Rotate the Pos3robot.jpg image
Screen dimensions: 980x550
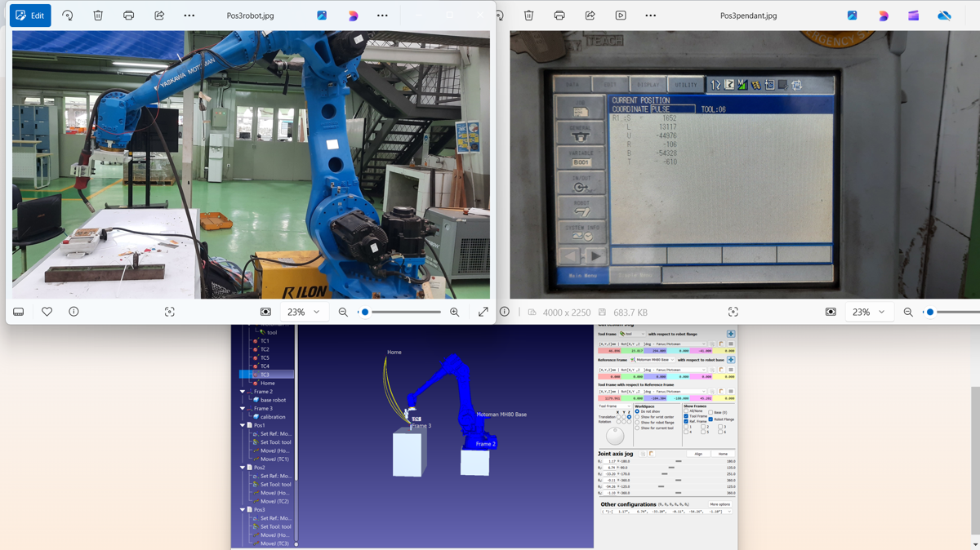click(68, 16)
